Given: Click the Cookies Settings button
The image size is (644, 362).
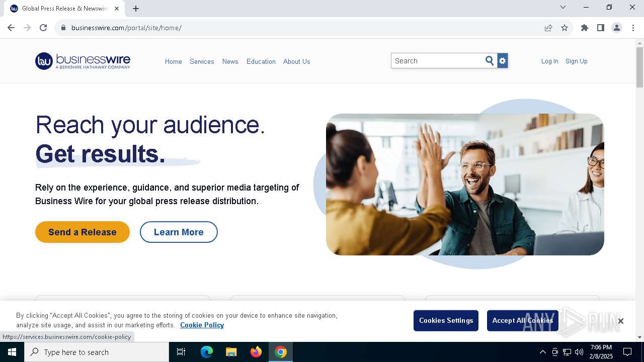Looking at the screenshot, I should (446, 321).
